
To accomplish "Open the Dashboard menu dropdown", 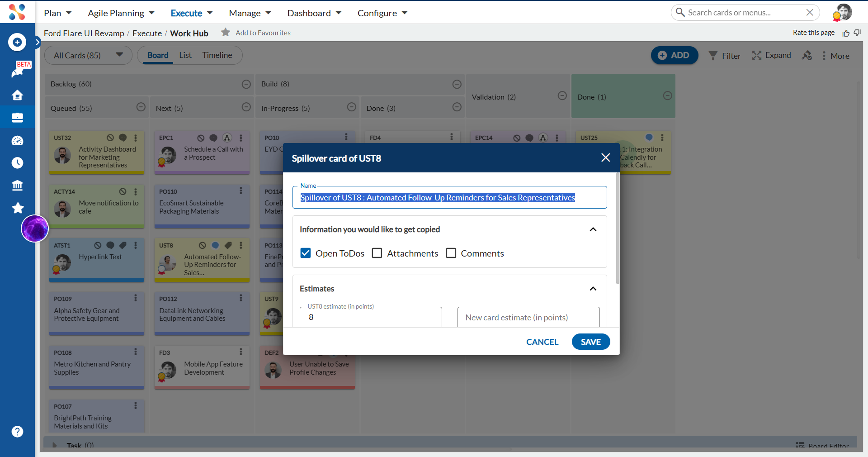I will point(314,13).
